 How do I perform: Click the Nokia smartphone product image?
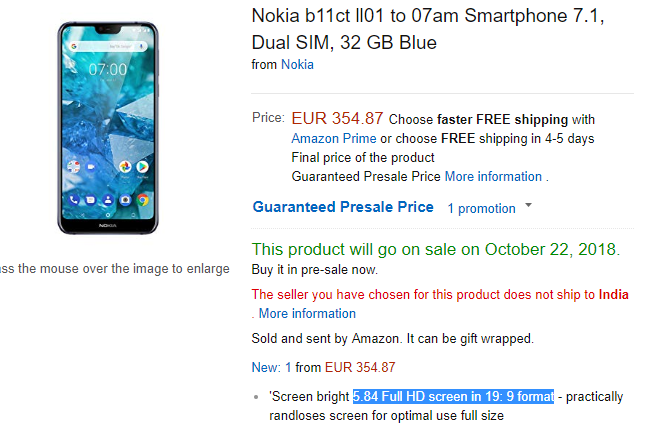click(x=108, y=123)
